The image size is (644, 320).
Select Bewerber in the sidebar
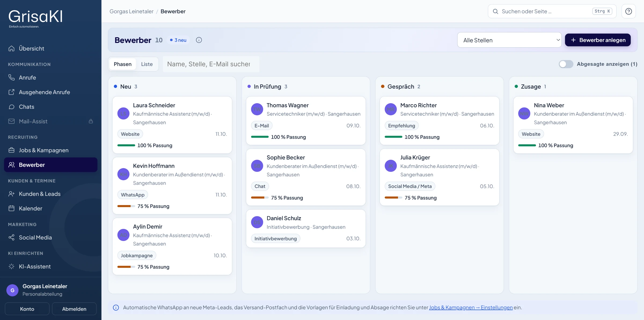click(x=51, y=165)
